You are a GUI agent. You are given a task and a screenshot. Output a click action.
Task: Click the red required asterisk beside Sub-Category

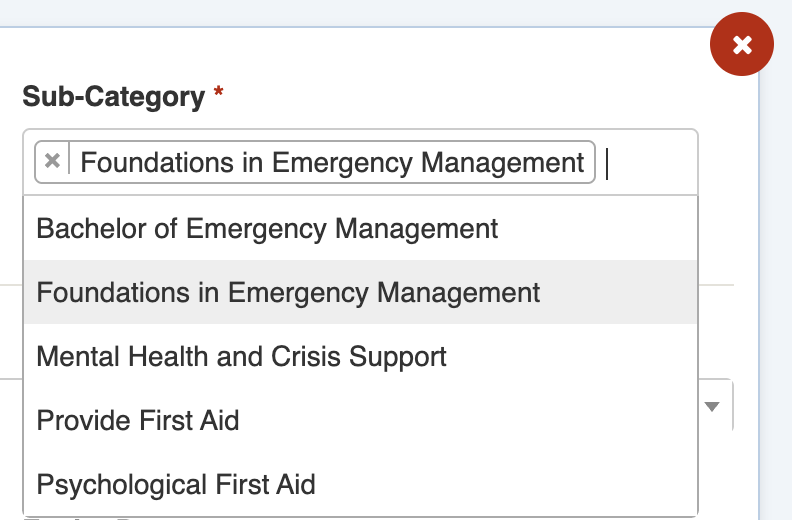218,96
